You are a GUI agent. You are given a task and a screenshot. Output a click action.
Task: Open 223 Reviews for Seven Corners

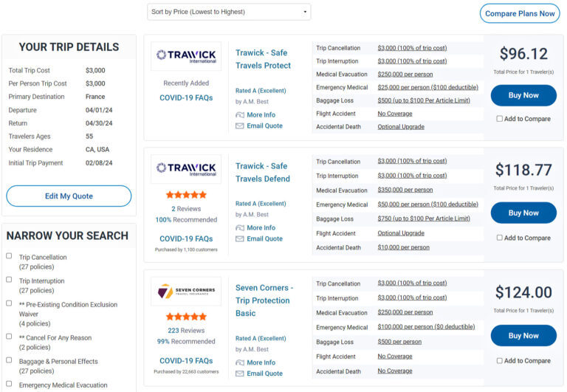pos(185,331)
